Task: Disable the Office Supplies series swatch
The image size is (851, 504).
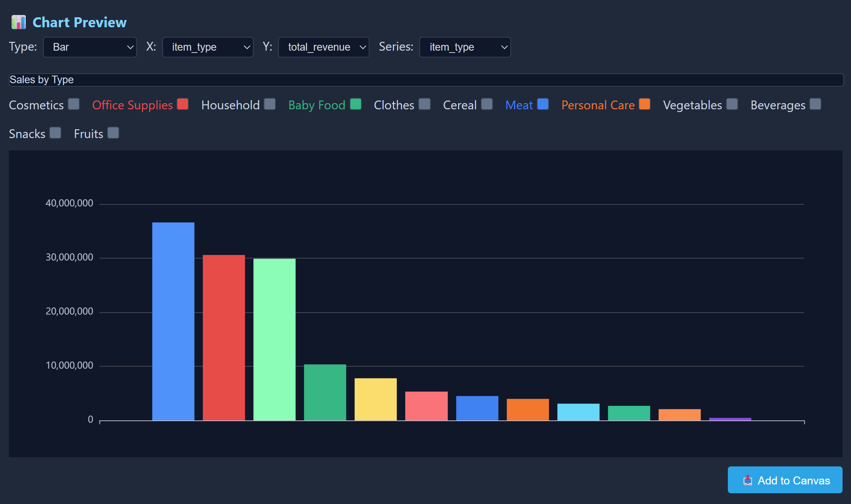Action: (x=183, y=104)
